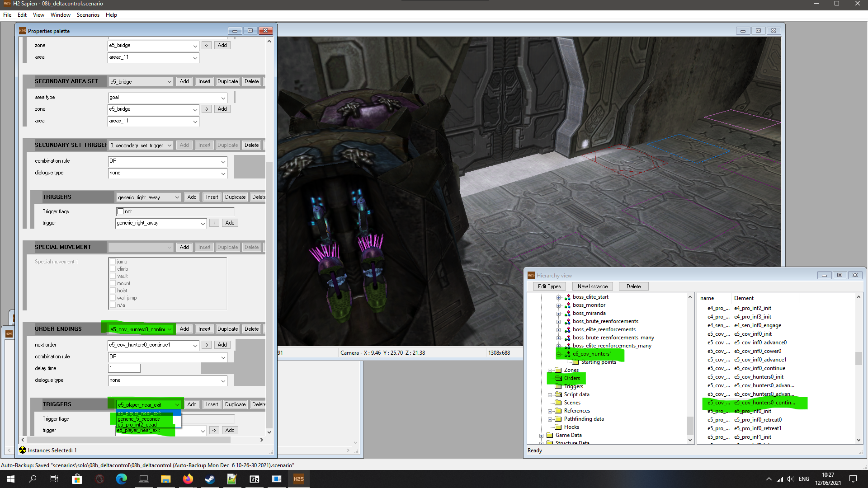Click Duplicate in Order Endings row
The height and width of the screenshot is (488, 868).
(x=227, y=329)
